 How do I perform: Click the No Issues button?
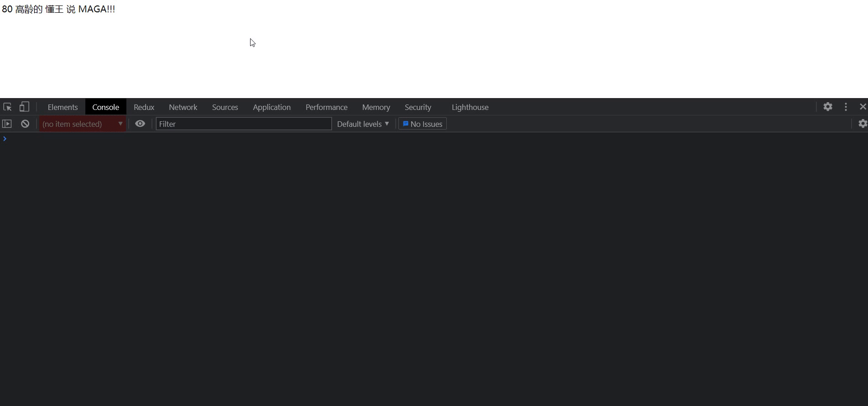423,124
